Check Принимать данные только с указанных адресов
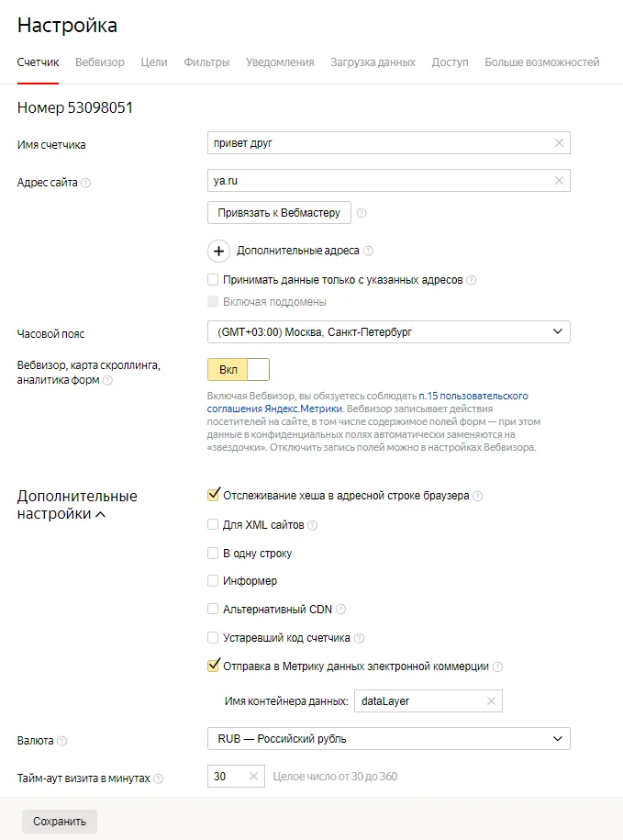 213,280
